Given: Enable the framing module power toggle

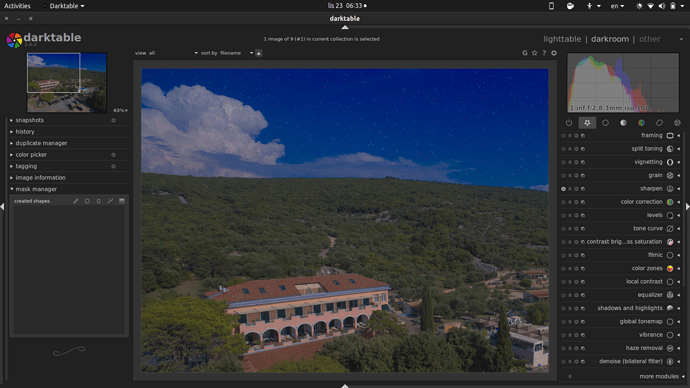Looking at the screenshot, I should point(563,135).
